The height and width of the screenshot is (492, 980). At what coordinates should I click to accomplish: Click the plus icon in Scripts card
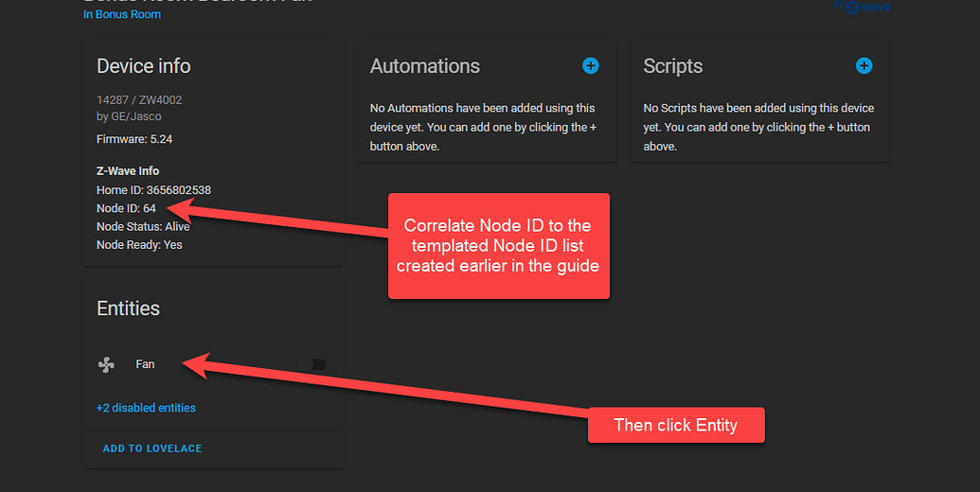[864, 65]
